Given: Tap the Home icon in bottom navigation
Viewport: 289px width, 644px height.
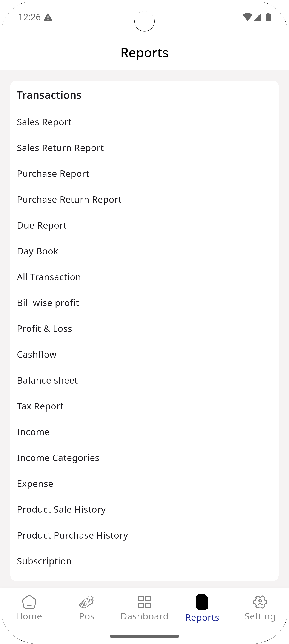Looking at the screenshot, I should (29, 602).
